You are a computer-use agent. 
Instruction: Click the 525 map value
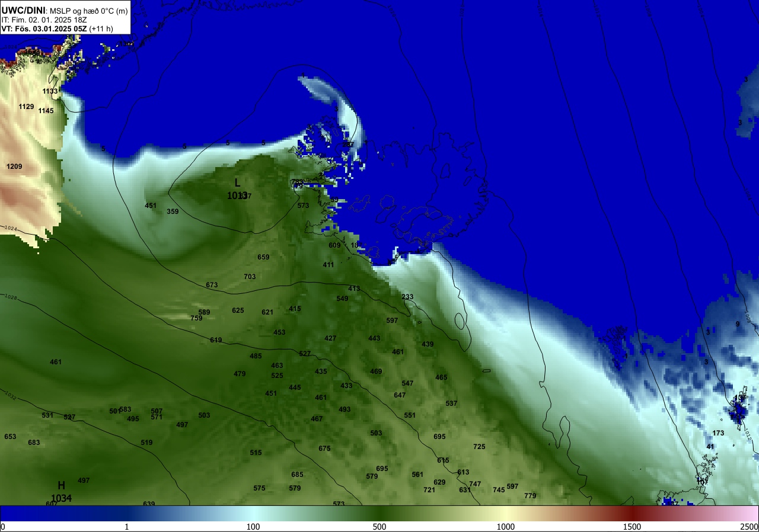[x=277, y=376]
